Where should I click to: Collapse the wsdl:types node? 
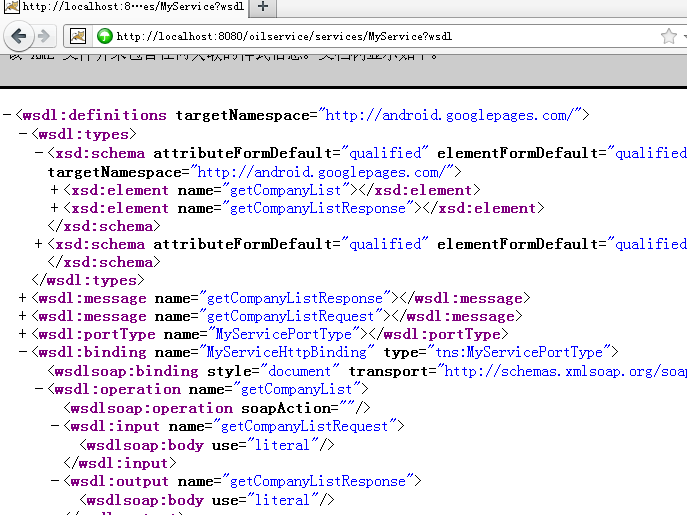[x=23, y=134]
